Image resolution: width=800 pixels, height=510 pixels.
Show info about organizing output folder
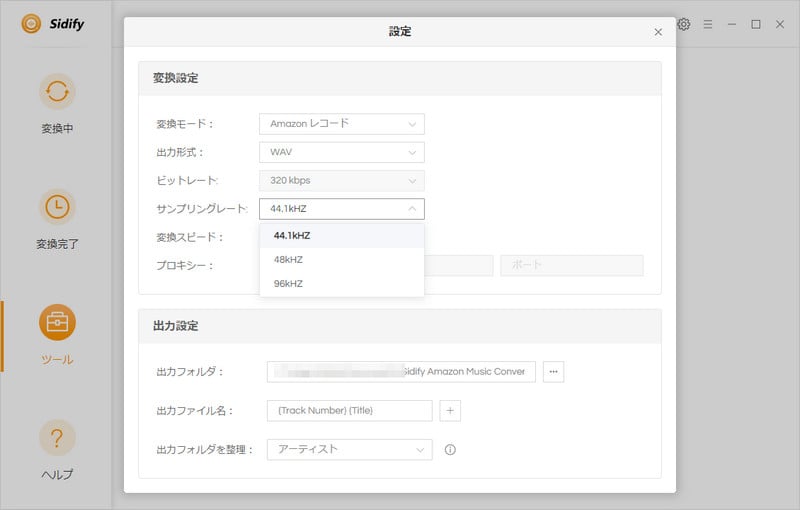(x=450, y=450)
